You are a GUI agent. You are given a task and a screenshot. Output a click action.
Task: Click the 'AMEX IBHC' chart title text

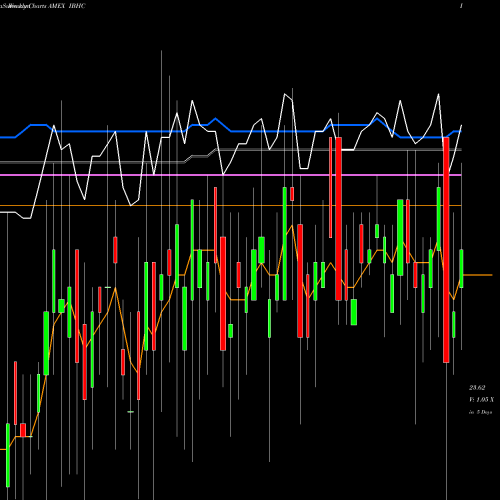(67, 6)
